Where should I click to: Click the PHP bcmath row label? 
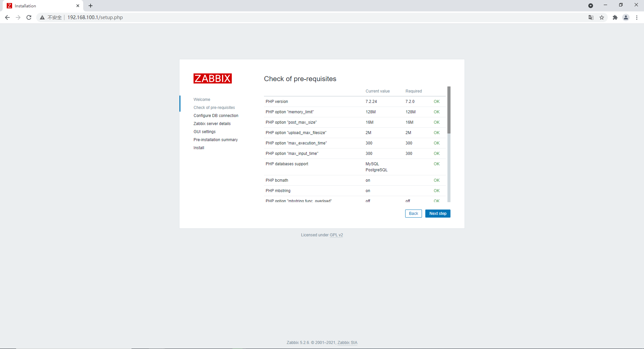point(277,180)
